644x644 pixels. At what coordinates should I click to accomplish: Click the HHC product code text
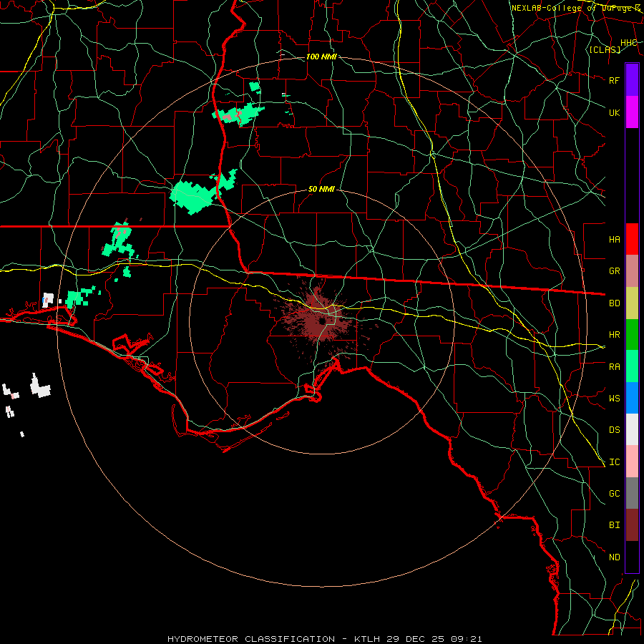629,43
